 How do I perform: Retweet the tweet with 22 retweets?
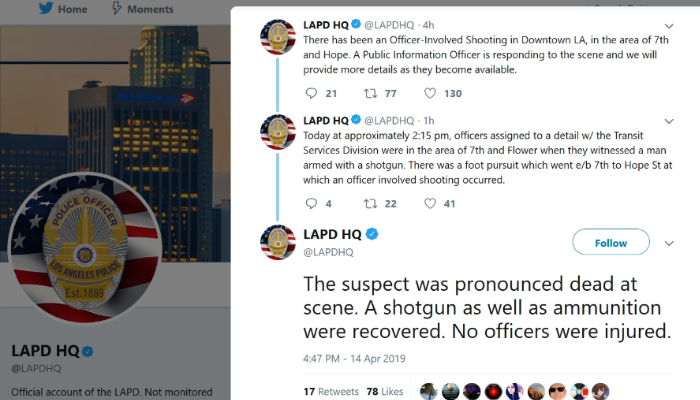coord(370,204)
